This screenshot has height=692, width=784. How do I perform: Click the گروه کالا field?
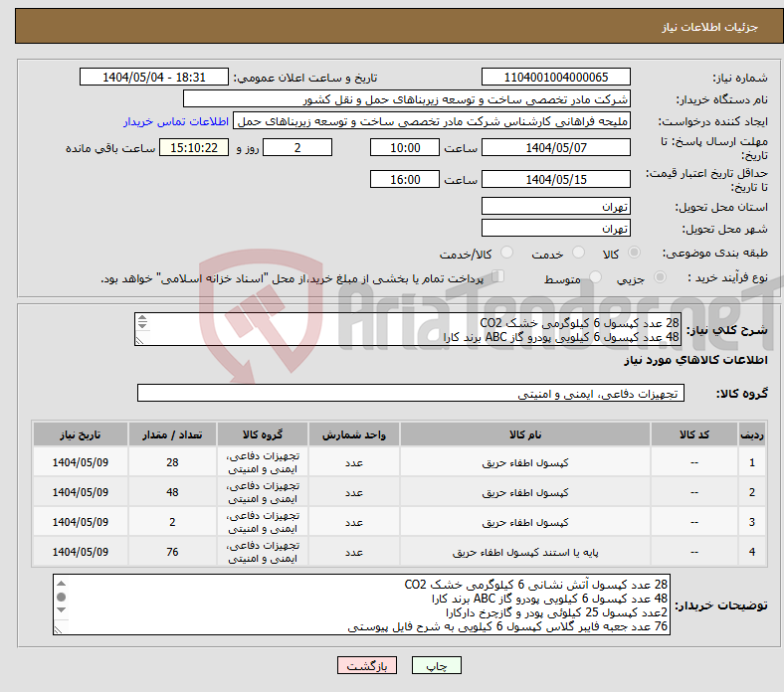410,394
